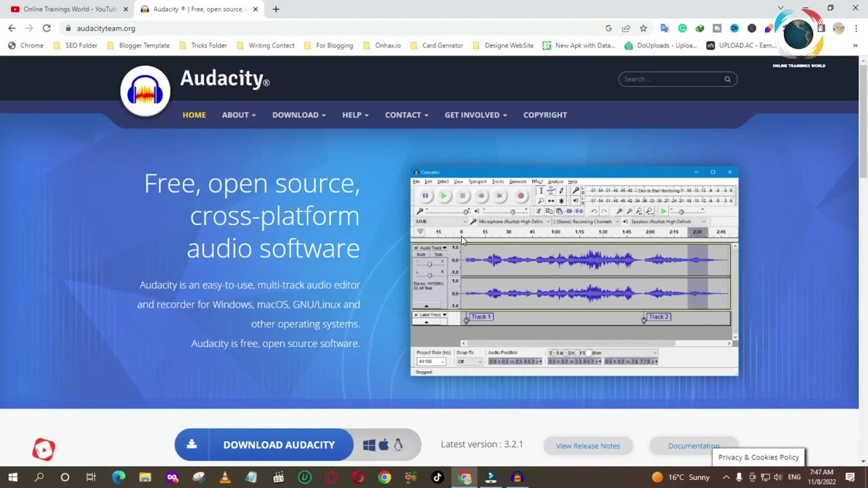
Task: Expand the GET INVOLVED menu
Action: (x=476, y=115)
